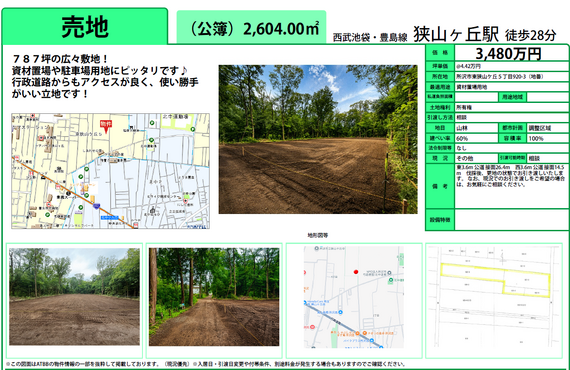Click the 用途地域 label cell
Viewport: 570px width, 370px height.
[512, 97]
